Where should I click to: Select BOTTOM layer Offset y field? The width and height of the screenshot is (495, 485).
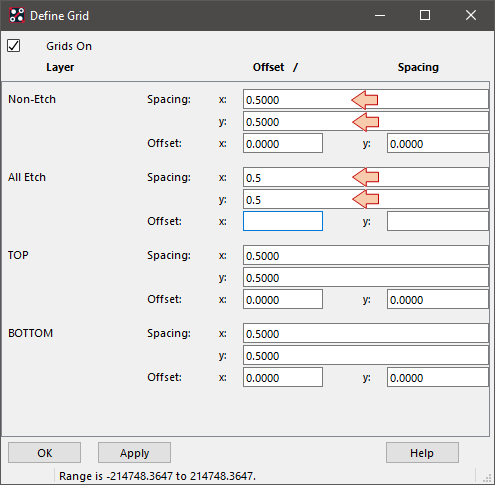[438, 377]
